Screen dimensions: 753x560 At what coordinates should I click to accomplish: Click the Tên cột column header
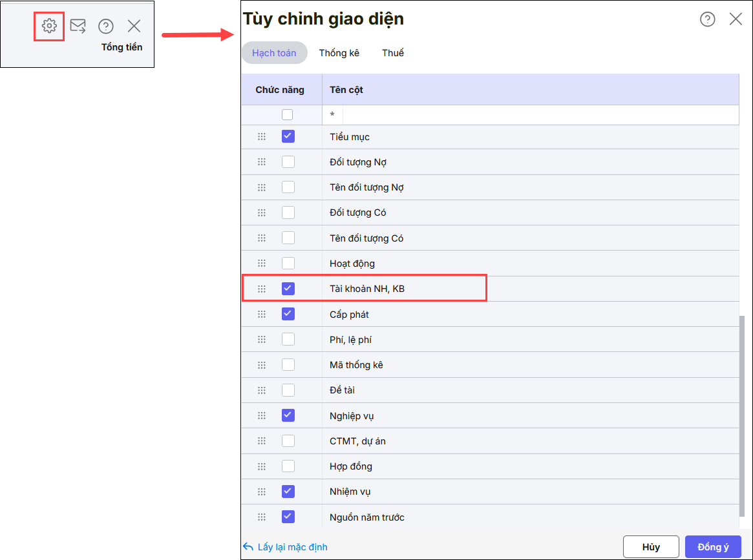coord(530,90)
